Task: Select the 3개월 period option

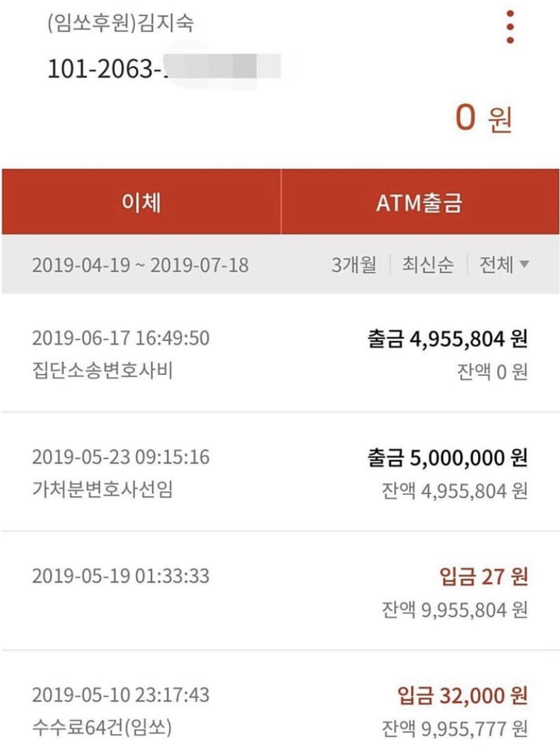Action: pos(354,264)
